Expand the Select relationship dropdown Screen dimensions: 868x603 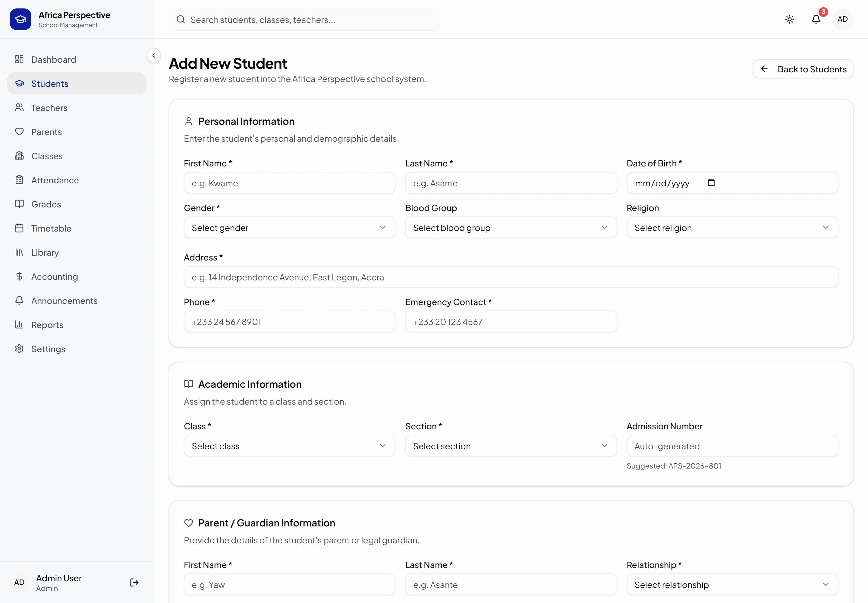click(x=732, y=585)
